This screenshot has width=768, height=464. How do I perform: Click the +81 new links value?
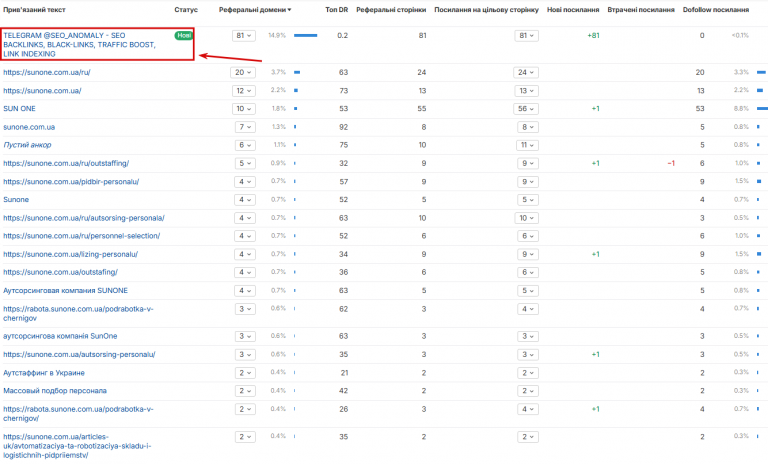593,35
